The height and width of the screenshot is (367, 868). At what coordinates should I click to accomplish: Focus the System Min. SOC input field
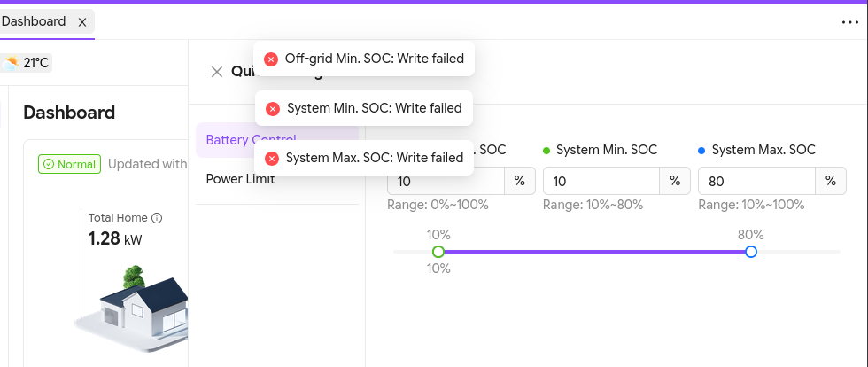point(601,181)
